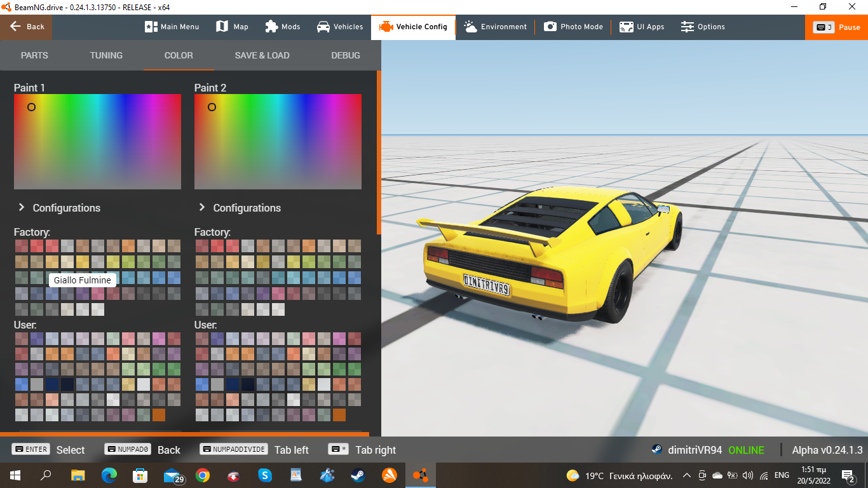Viewport: 868px width, 488px height.
Task: Switch to the PARTS tab
Action: (x=34, y=55)
